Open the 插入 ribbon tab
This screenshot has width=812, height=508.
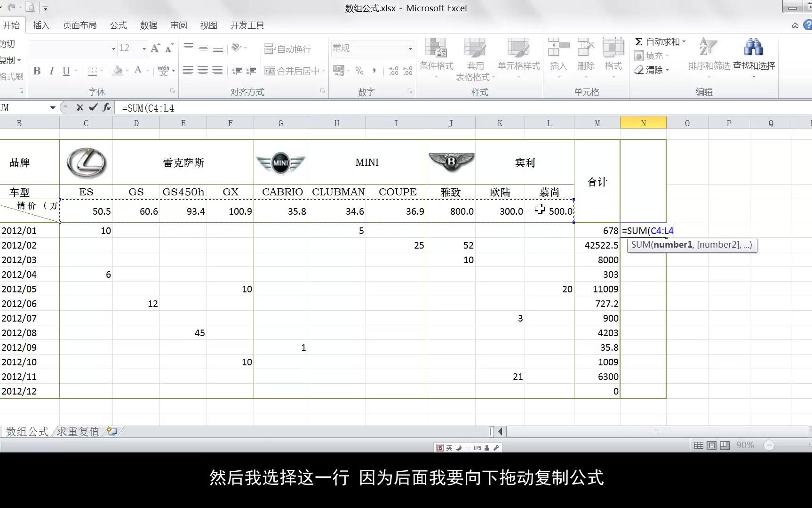[41, 25]
